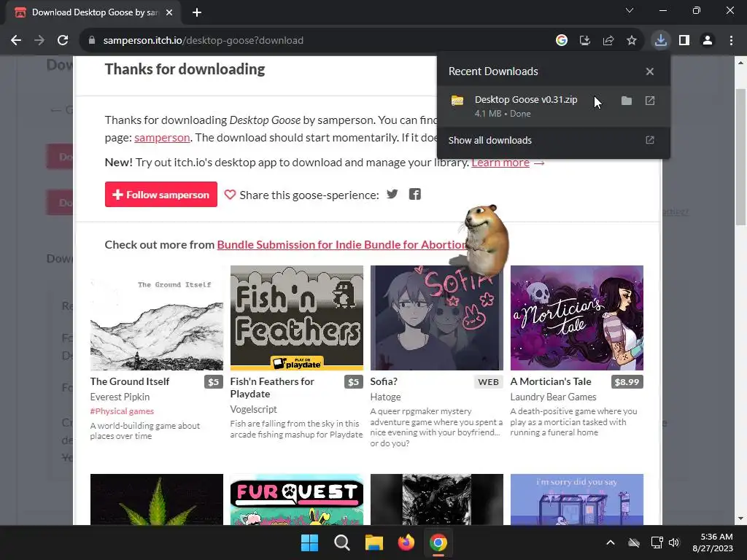The image size is (747, 560).
Task: Open new browser tab with plus
Action: [x=197, y=12]
